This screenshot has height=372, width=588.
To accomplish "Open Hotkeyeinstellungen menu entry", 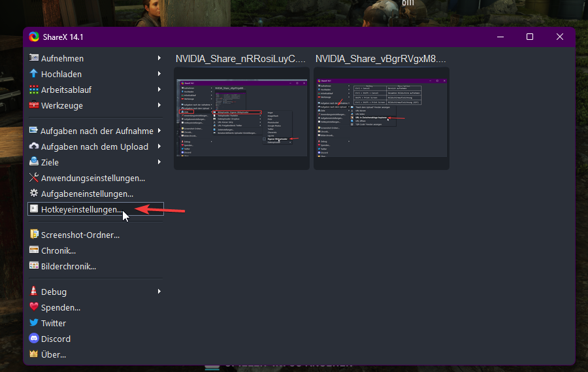I will 81,210.
